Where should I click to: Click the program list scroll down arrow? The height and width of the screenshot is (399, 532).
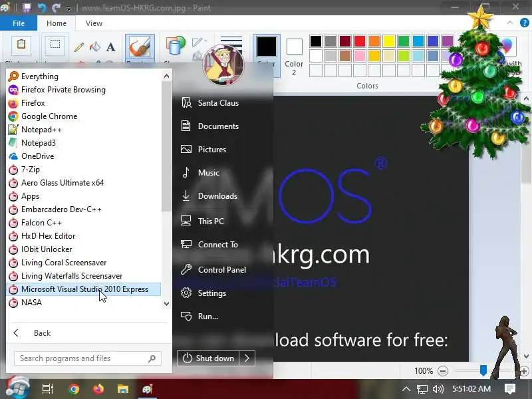point(166,304)
